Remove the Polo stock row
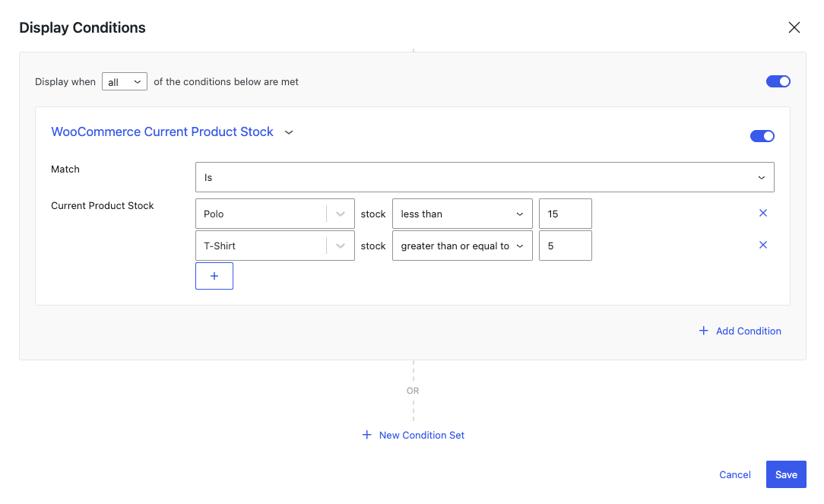The height and width of the screenshot is (504, 824). tap(763, 213)
